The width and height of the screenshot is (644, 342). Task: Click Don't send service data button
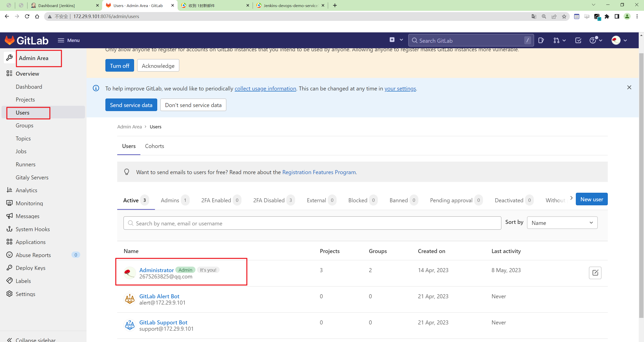point(193,105)
